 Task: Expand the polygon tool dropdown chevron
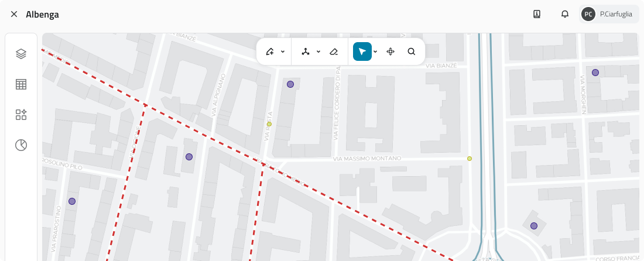[x=283, y=51]
